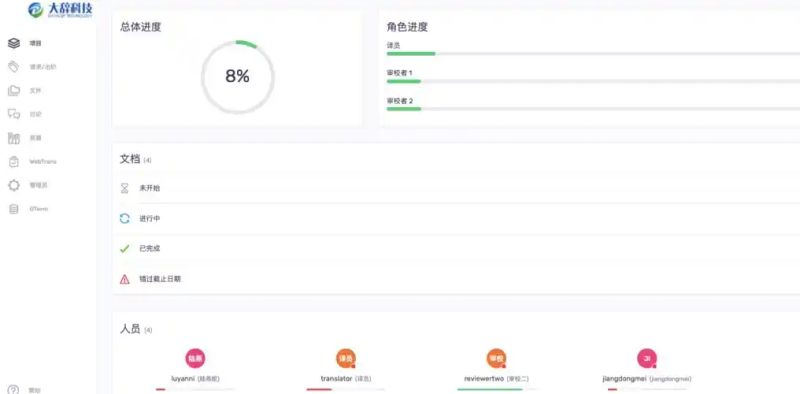Screen dimensions: 800x394
Task: Click the 文档 section heading
Action: tap(130, 159)
